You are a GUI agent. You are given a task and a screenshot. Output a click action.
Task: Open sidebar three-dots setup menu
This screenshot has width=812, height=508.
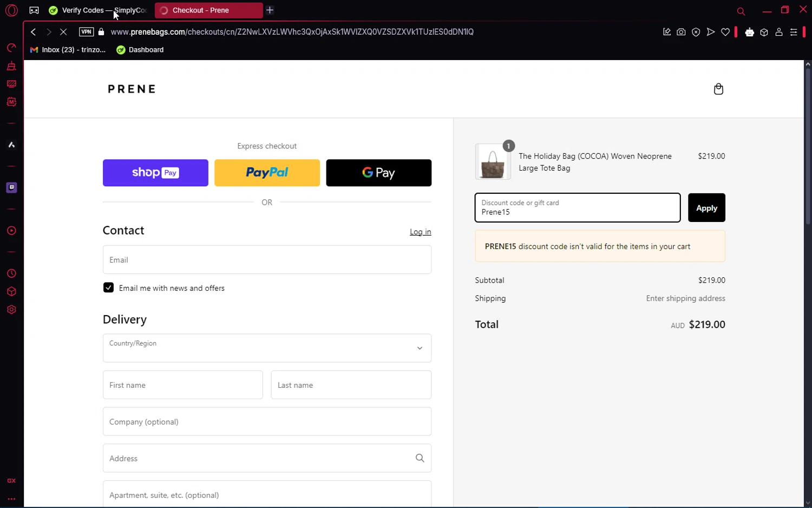[x=11, y=499]
